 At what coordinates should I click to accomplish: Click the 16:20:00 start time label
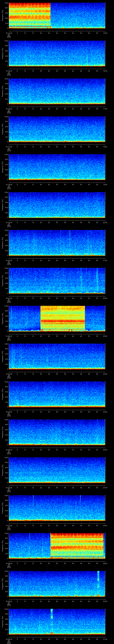[x=9, y=260]
